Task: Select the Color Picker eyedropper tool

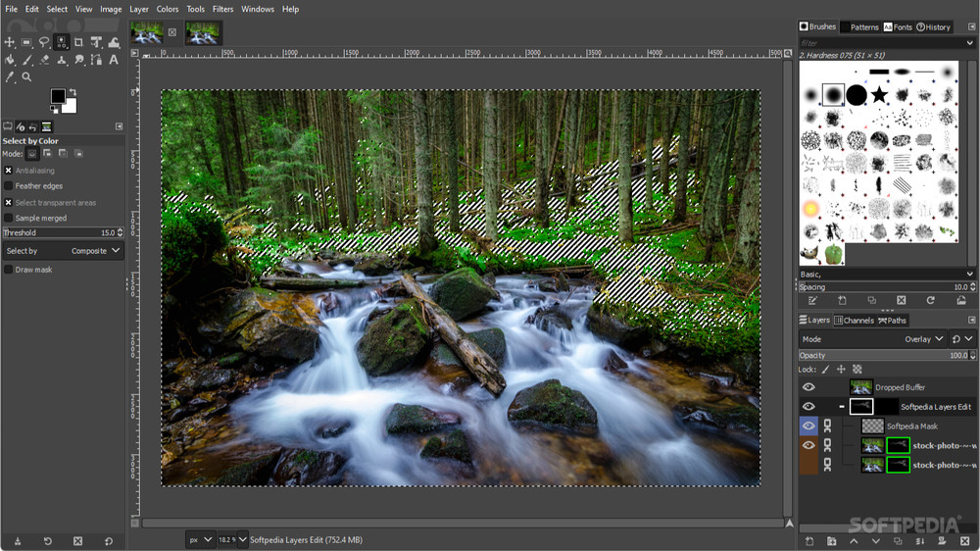Action: (x=10, y=76)
